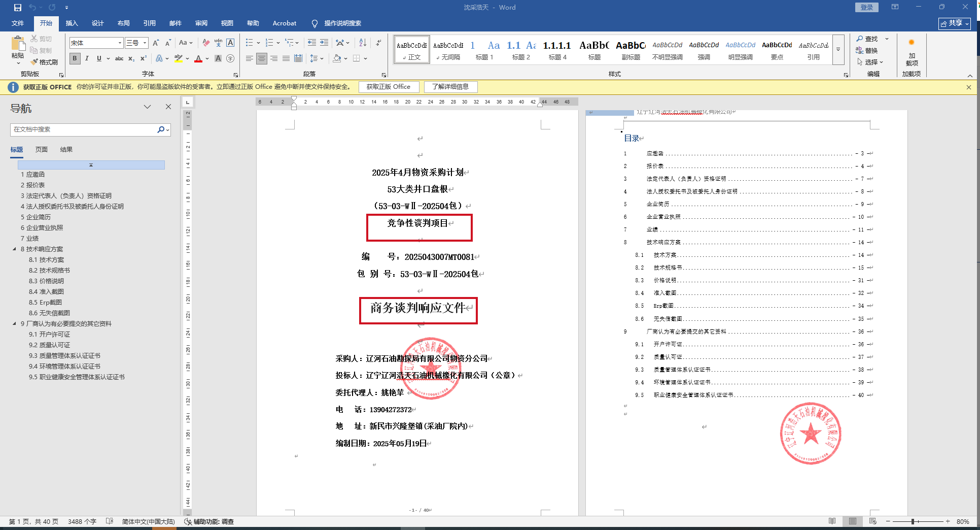Click 获取正版 Office button
Viewport: 980px width, 530px height.
point(389,87)
